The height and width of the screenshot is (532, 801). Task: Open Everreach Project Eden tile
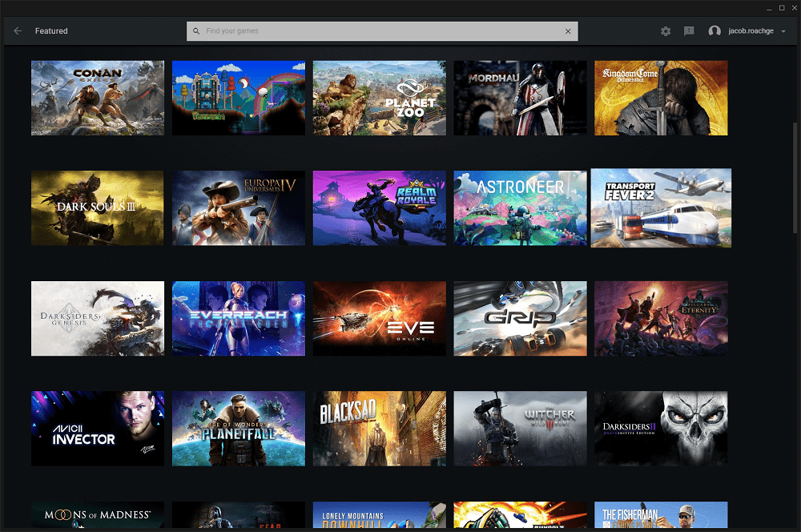[239, 318]
